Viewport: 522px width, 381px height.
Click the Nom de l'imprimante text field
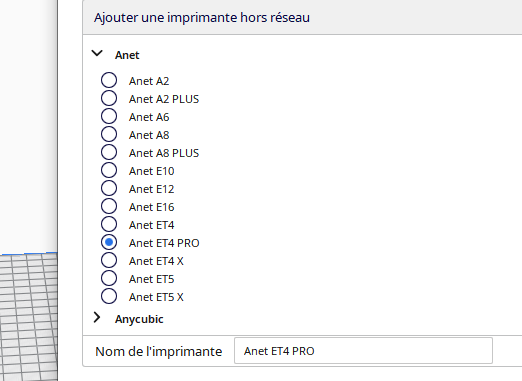click(x=363, y=351)
